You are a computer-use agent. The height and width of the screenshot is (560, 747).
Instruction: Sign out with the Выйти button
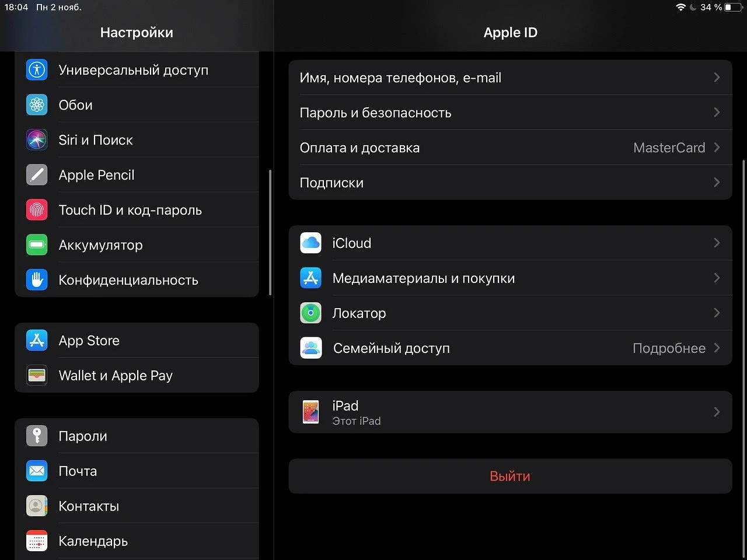pos(510,476)
